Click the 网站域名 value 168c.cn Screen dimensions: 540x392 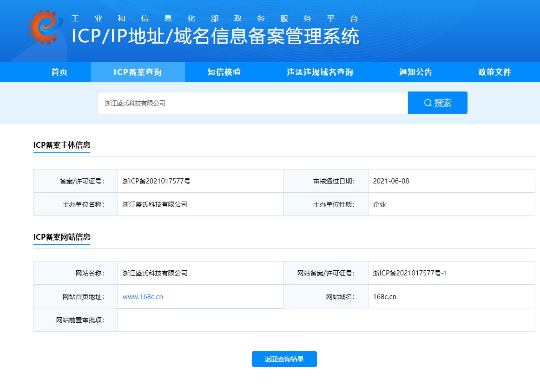[x=384, y=297]
